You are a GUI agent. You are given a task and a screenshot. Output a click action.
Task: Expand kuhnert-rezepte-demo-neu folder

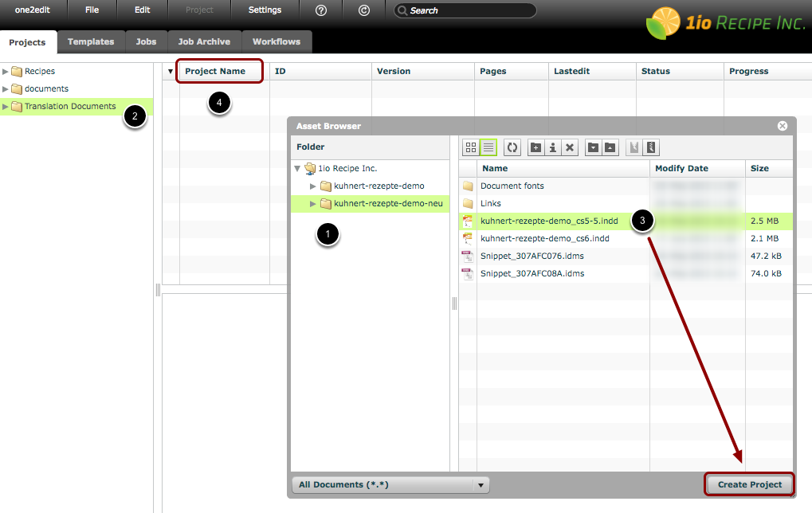click(x=313, y=204)
